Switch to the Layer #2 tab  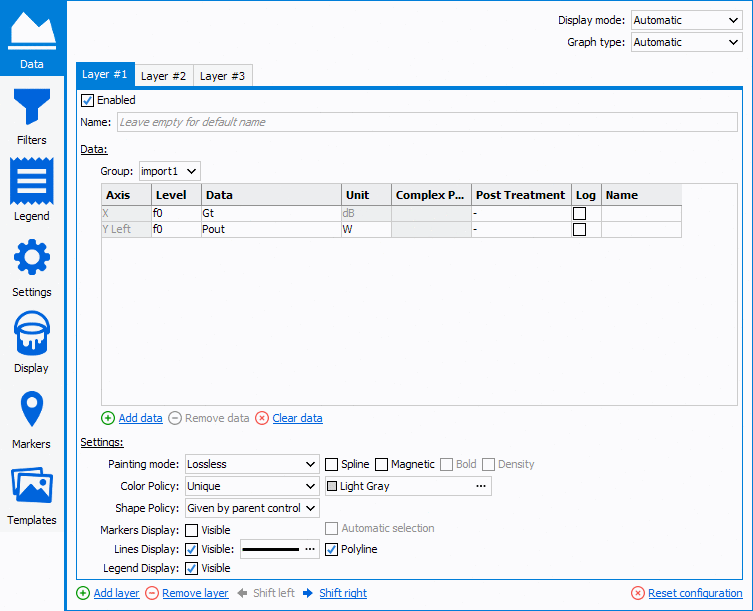164,76
